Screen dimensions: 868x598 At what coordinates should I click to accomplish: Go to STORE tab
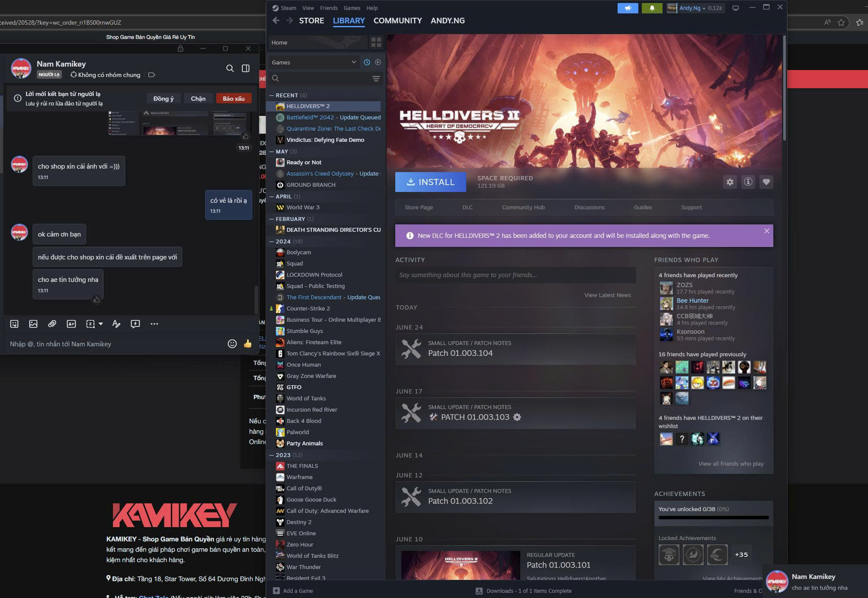(311, 20)
